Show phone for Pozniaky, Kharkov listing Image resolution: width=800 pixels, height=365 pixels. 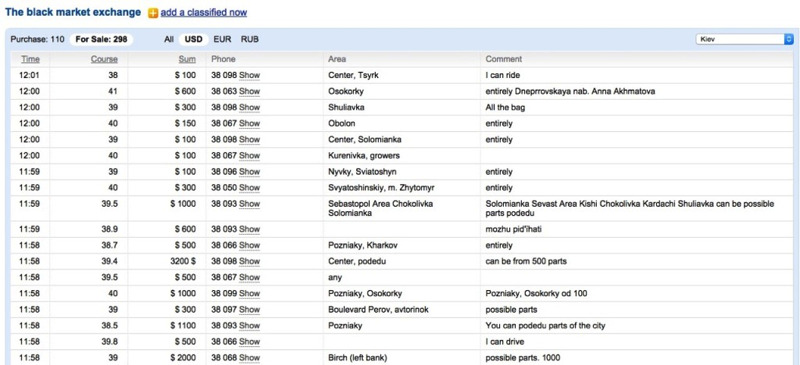249,246
